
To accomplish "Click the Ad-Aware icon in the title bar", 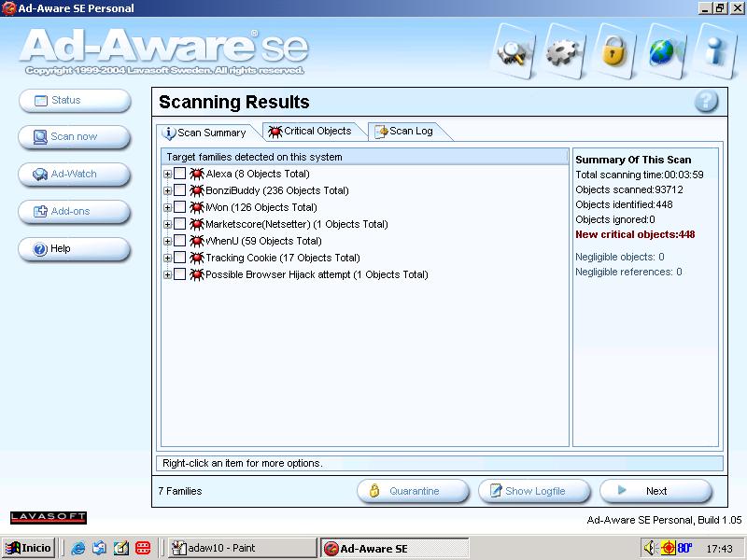I will pos(9,8).
